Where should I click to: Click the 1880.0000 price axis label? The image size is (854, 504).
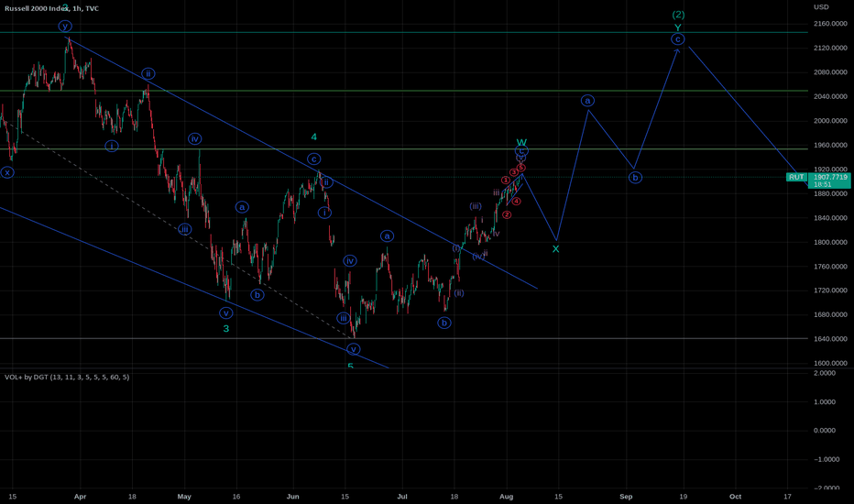coord(830,193)
